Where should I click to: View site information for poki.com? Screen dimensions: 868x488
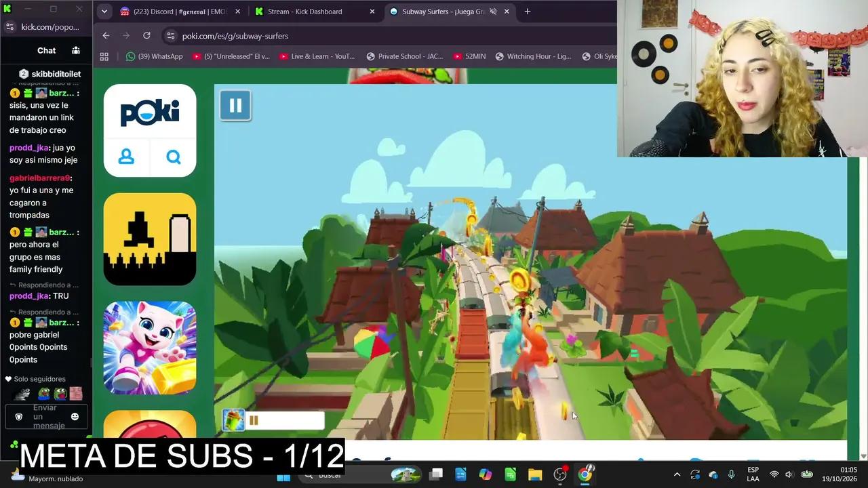[170, 36]
